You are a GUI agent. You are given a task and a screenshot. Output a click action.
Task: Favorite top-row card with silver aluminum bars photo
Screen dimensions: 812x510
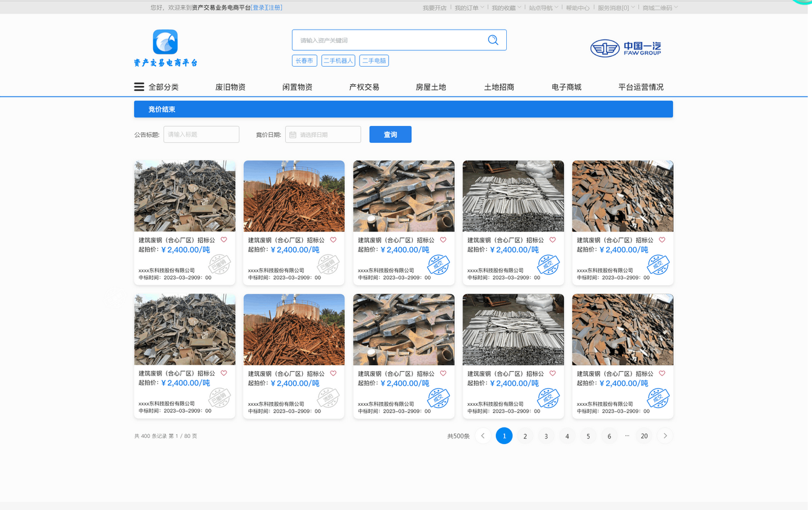point(552,240)
